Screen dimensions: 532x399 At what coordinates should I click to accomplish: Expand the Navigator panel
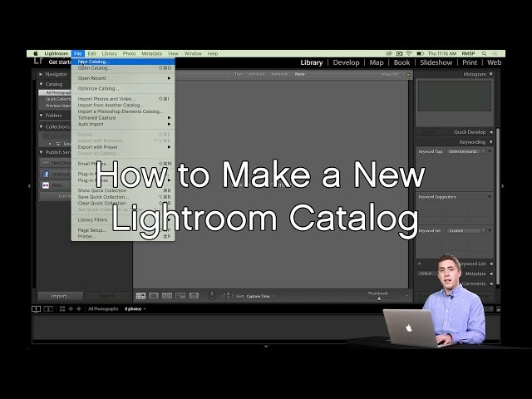pos(41,74)
